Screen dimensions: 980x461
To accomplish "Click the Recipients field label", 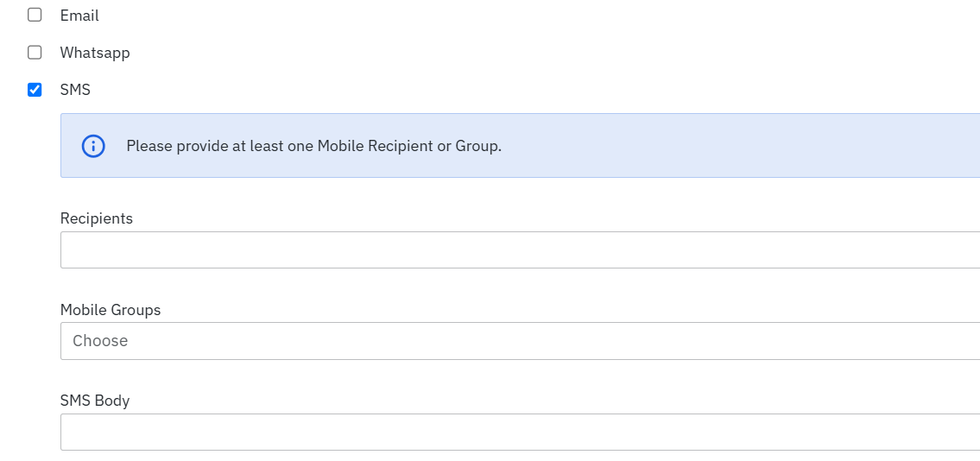I will click(x=97, y=218).
